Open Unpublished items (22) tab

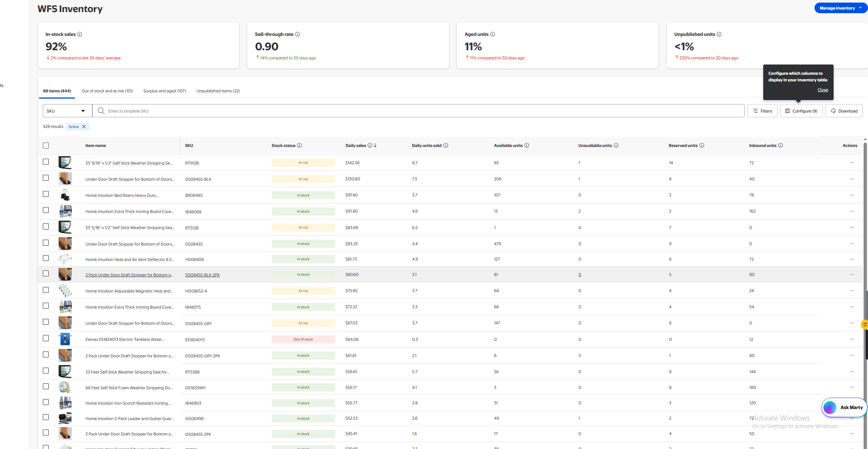(218, 91)
